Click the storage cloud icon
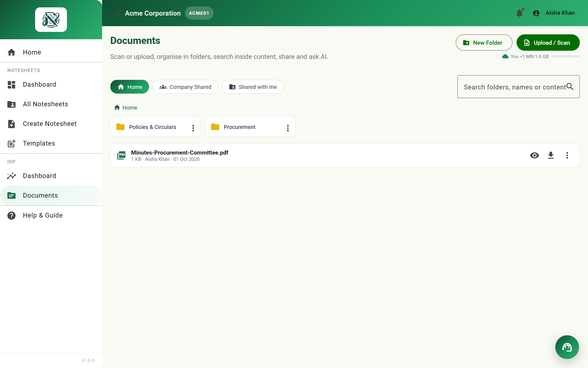The image size is (588, 368). 506,56
